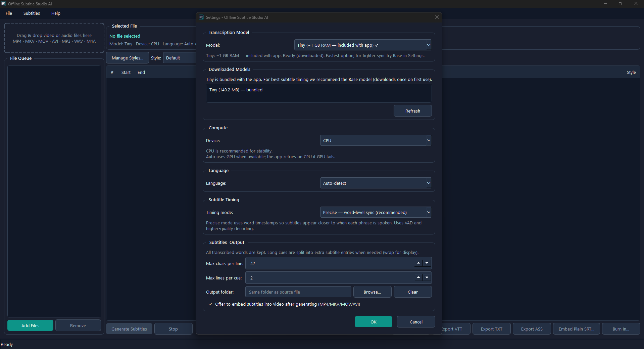
Task: Open the Style dropdown in main window
Action: point(180,58)
